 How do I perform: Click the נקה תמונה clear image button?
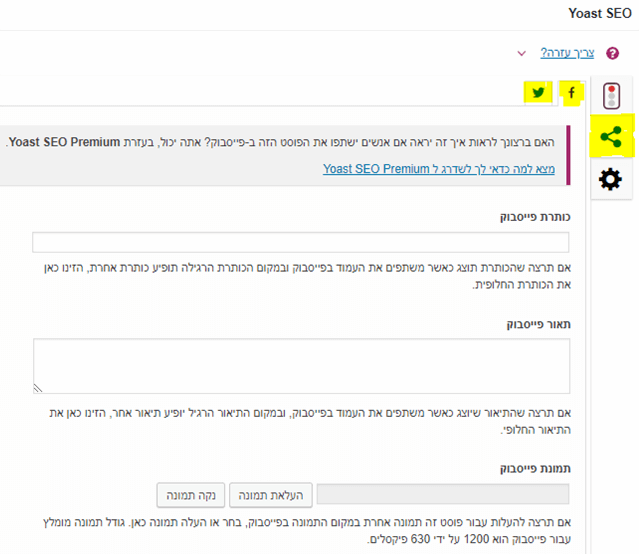pyautogui.click(x=191, y=495)
